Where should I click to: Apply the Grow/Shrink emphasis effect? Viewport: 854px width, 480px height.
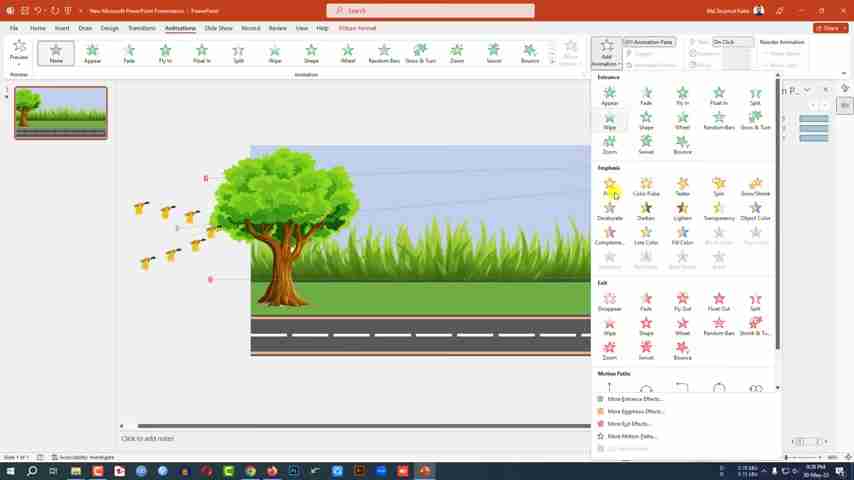[x=755, y=185]
